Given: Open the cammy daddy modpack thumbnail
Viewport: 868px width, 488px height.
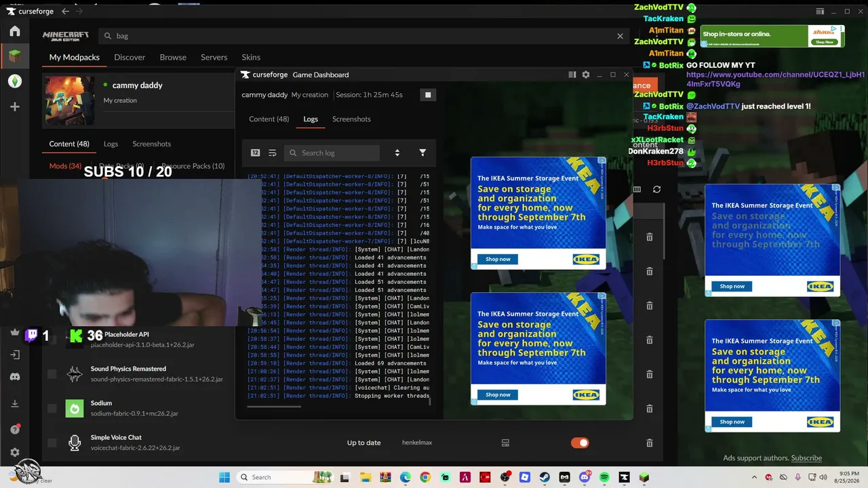Looking at the screenshot, I should click(70, 100).
